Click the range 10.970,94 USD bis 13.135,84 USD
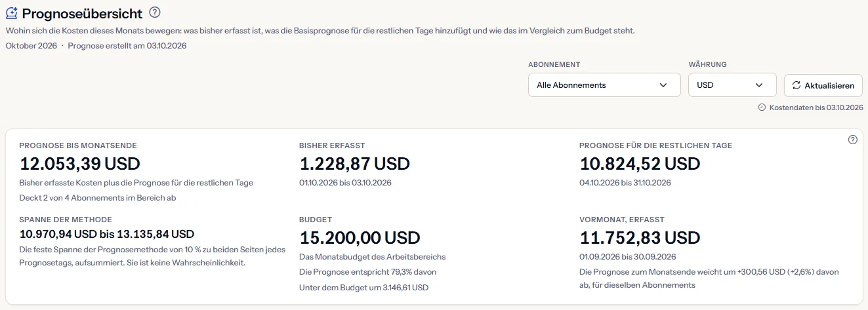The height and width of the screenshot is (310, 868). (107, 234)
